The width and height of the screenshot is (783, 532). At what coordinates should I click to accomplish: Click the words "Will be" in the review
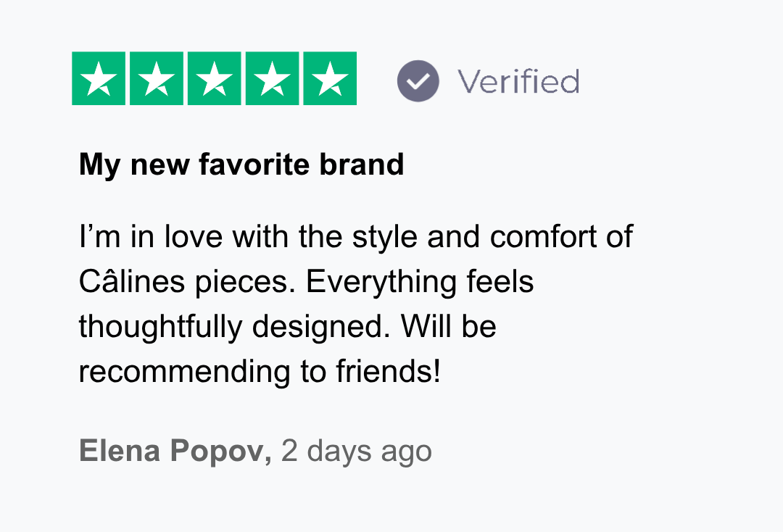(449, 327)
